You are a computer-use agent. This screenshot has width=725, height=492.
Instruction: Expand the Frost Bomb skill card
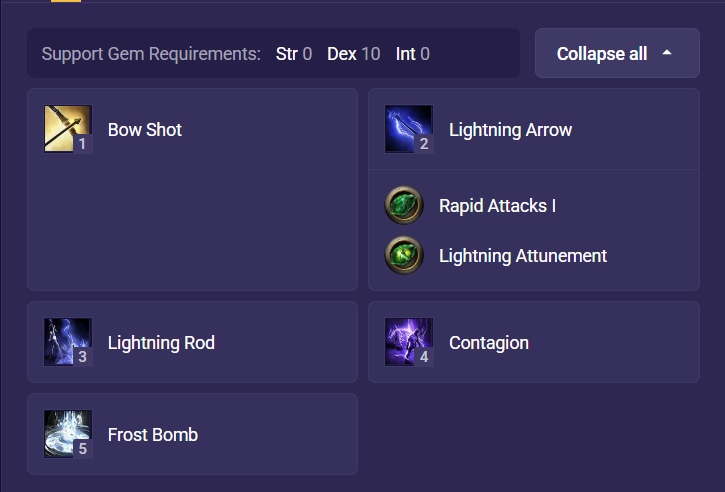tap(192, 434)
